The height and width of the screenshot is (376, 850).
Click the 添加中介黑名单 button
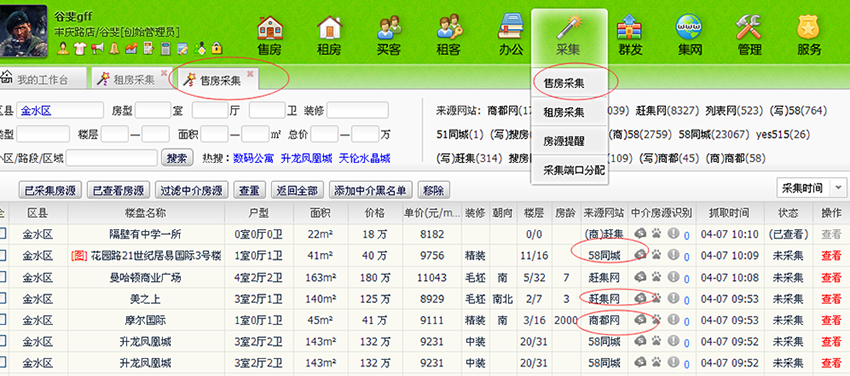(370, 190)
